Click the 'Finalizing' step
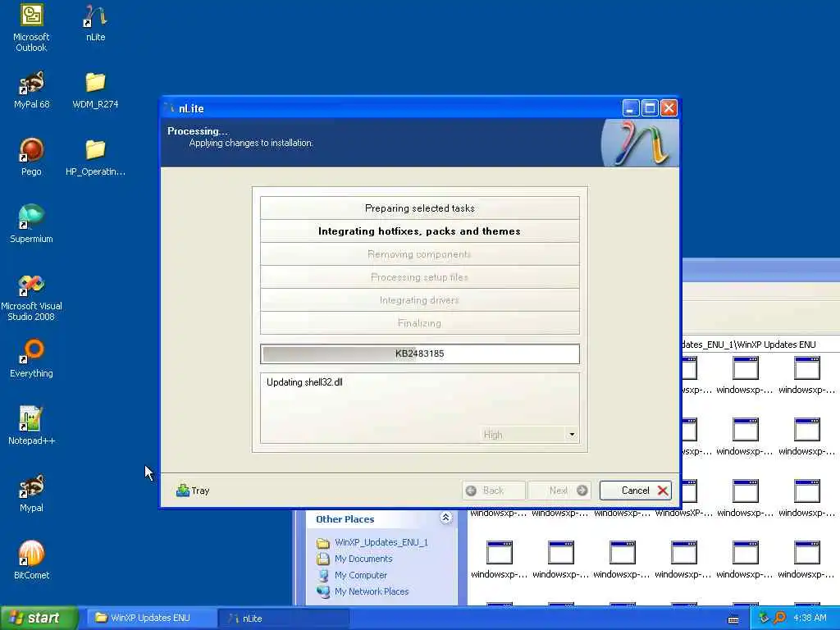This screenshot has height=630, width=840. pyautogui.click(x=420, y=323)
